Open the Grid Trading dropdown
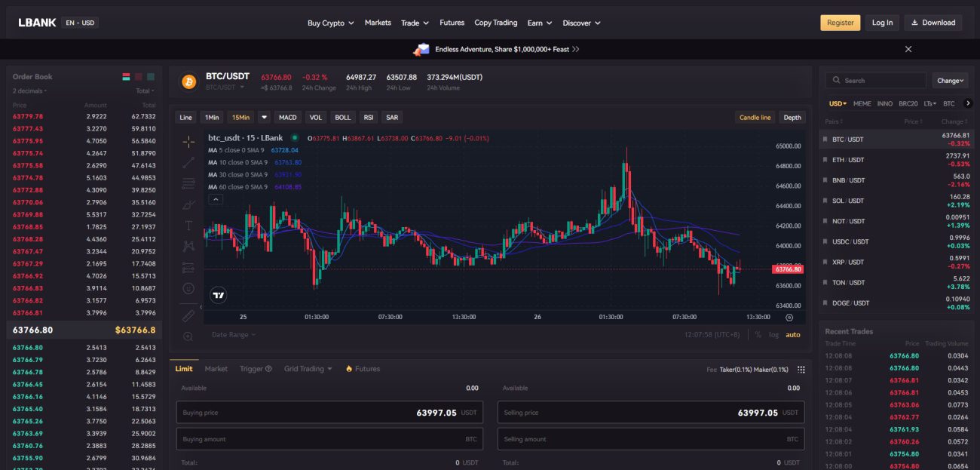980x470 pixels. [x=308, y=369]
